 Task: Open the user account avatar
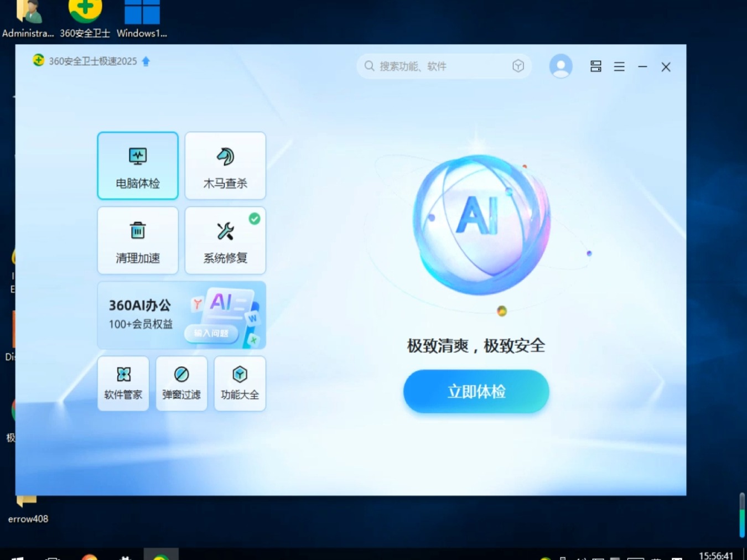[561, 66]
